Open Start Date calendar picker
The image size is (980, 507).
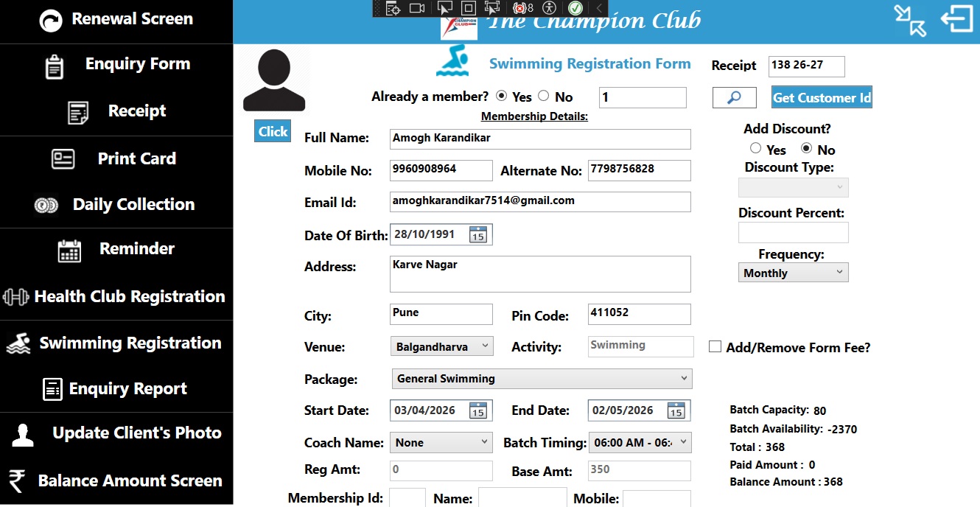pyautogui.click(x=478, y=410)
